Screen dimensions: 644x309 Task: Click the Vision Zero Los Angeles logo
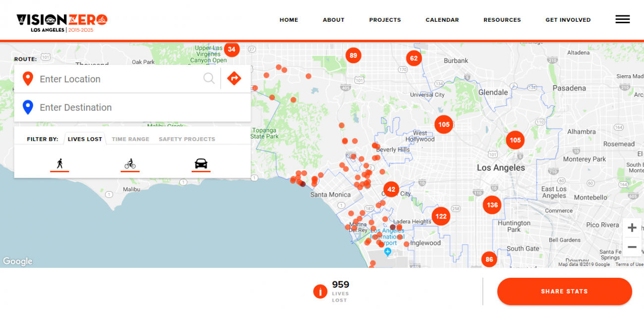click(x=62, y=23)
